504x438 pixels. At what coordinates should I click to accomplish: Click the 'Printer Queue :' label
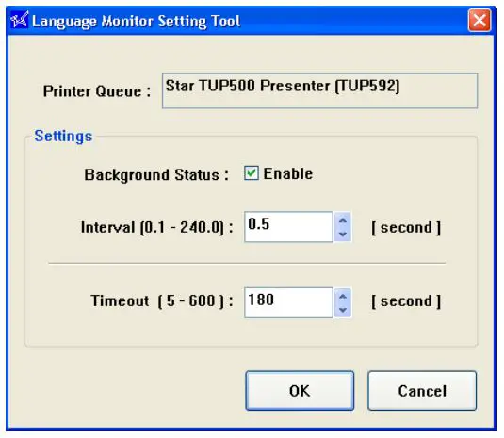pos(97,91)
